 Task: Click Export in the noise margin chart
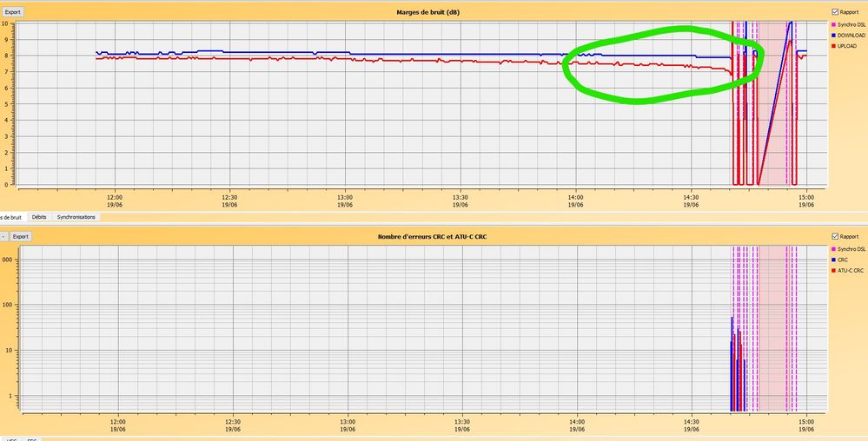coord(12,11)
